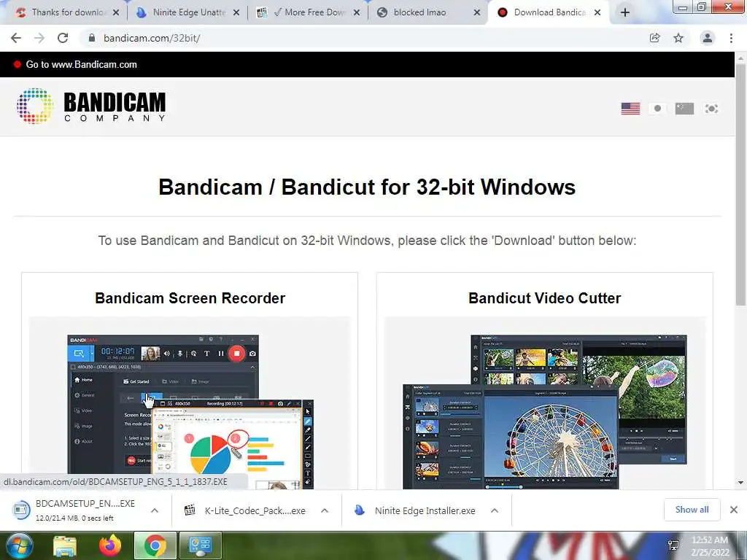Click Chrome taskbar icon
747x560 pixels.
point(155,545)
